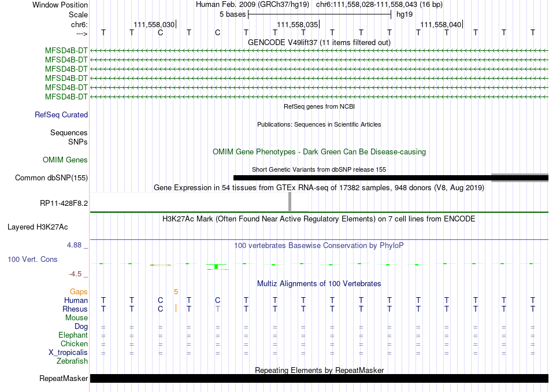Click the bottommost MFSD4B-DT transcript label
The height and width of the screenshot is (392, 549).
66,97
